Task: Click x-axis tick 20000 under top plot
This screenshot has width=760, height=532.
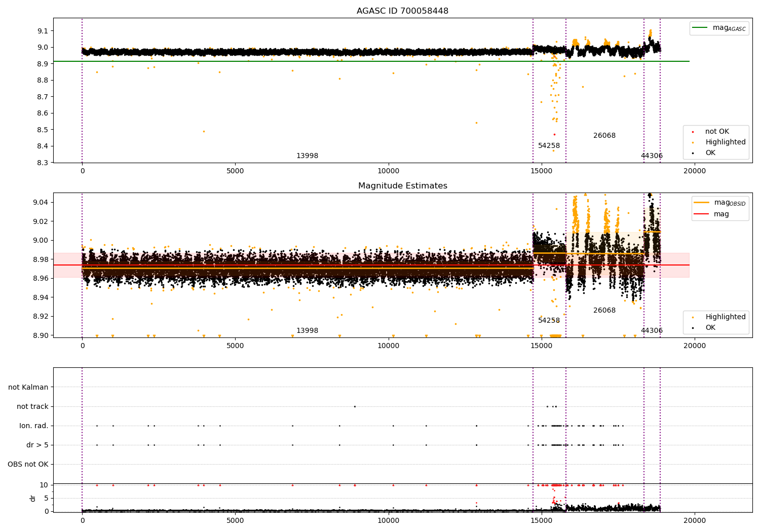Action: (x=694, y=171)
